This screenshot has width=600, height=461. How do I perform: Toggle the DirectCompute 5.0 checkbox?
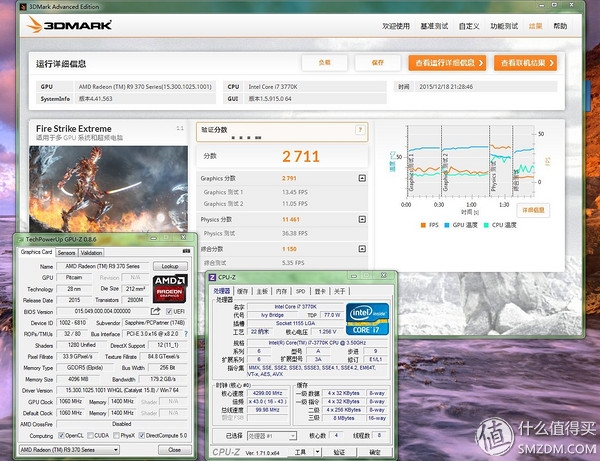click(142, 435)
